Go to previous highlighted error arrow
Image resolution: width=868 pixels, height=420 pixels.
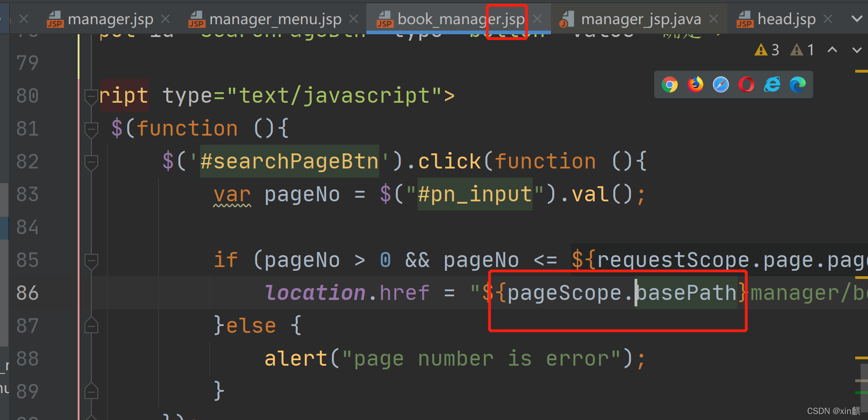(832, 50)
